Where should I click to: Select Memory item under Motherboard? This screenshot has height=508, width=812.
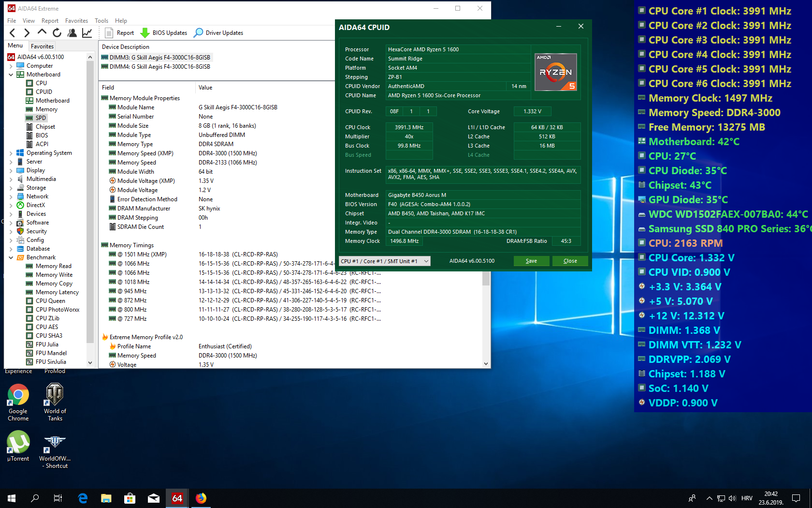pos(46,109)
